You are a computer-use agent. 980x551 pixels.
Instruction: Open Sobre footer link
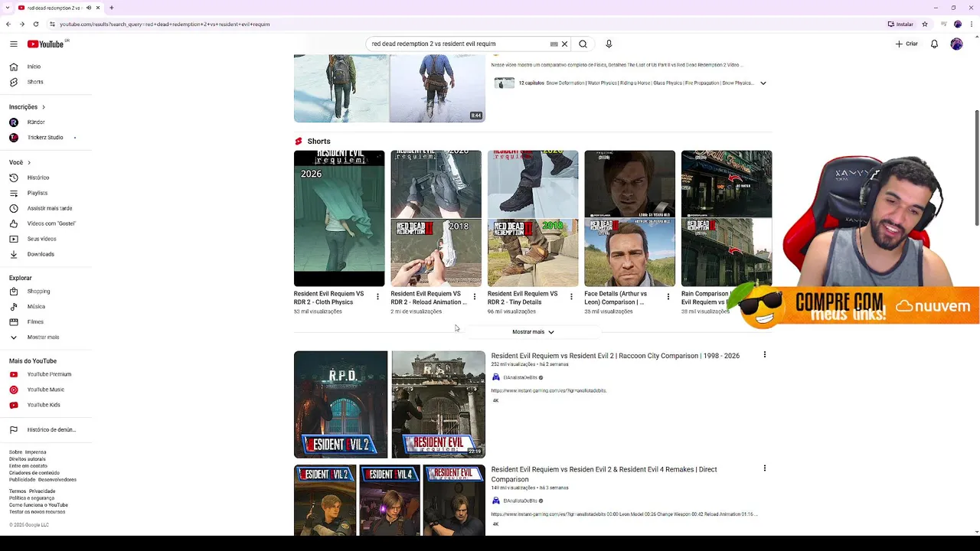click(15, 452)
